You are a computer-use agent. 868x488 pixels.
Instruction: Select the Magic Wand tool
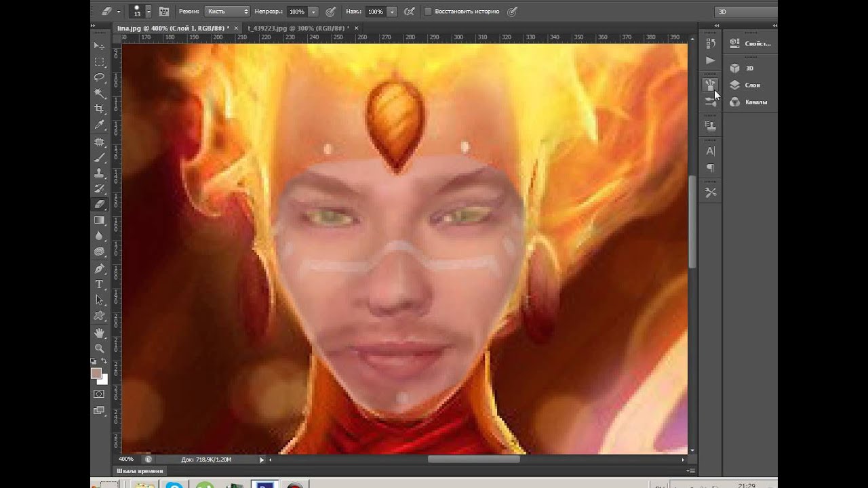click(99, 93)
